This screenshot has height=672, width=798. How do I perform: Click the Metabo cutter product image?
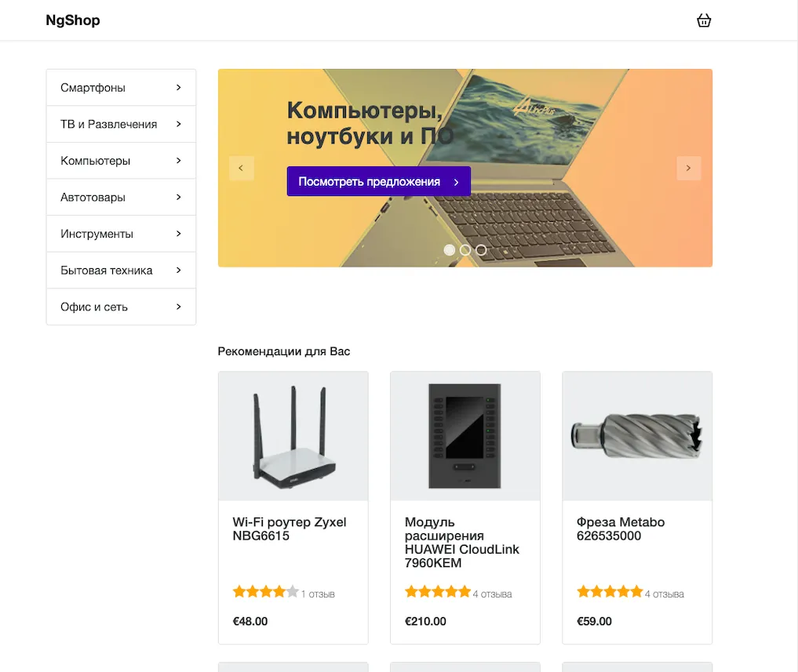(637, 436)
